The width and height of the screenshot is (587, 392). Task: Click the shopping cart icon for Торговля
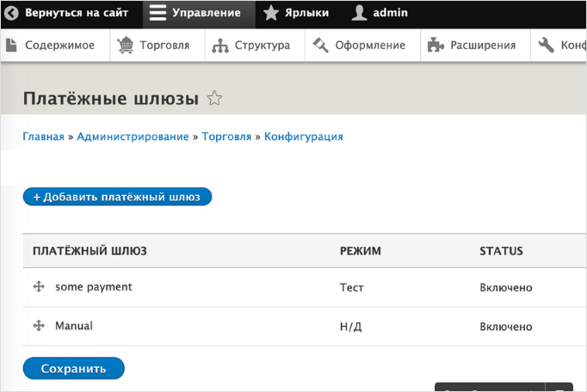click(x=126, y=46)
